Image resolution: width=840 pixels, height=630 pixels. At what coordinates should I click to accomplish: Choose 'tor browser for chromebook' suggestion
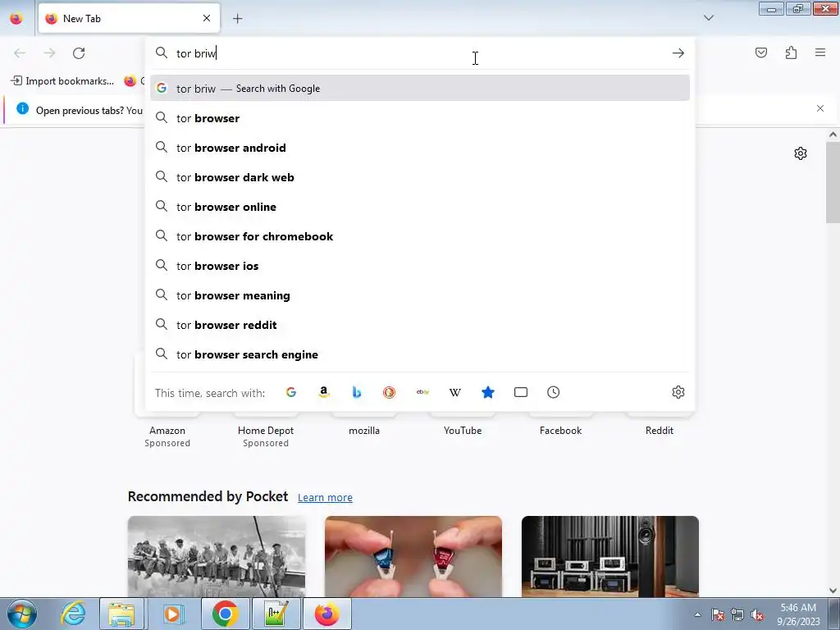pyautogui.click(x=420, y=235)
